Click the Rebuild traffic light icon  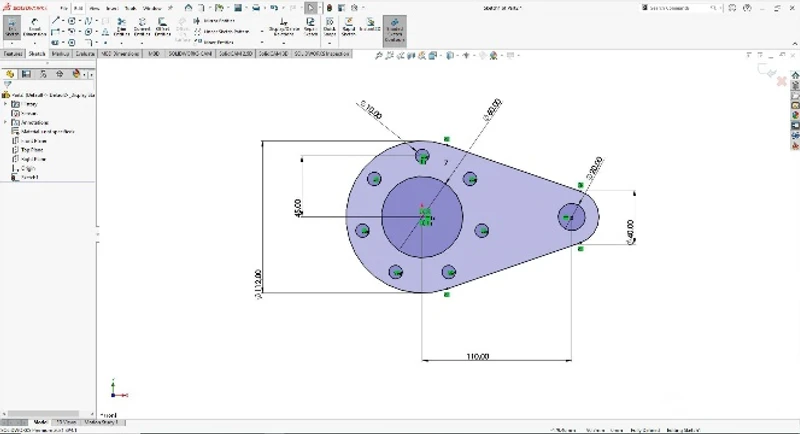(x=330, y=8)
